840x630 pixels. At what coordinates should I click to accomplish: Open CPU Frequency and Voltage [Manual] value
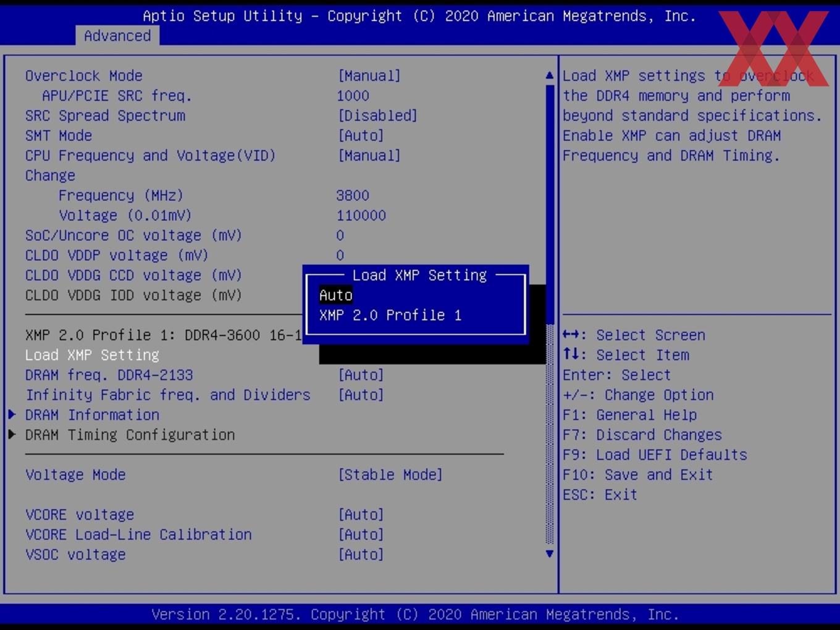click(369, 156)
